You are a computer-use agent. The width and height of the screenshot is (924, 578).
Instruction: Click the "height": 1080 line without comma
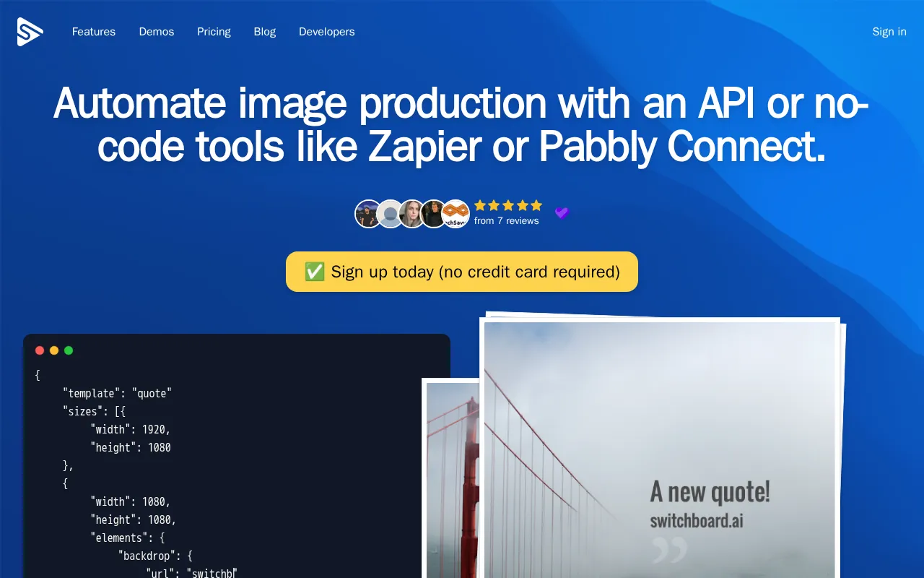[131, 448]
